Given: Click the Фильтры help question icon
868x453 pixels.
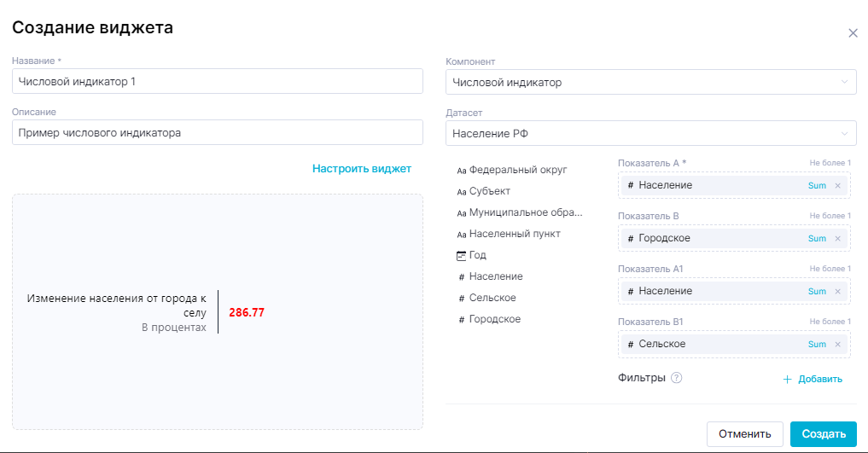Looking at the screenshot, I should (x=676, y=378).
